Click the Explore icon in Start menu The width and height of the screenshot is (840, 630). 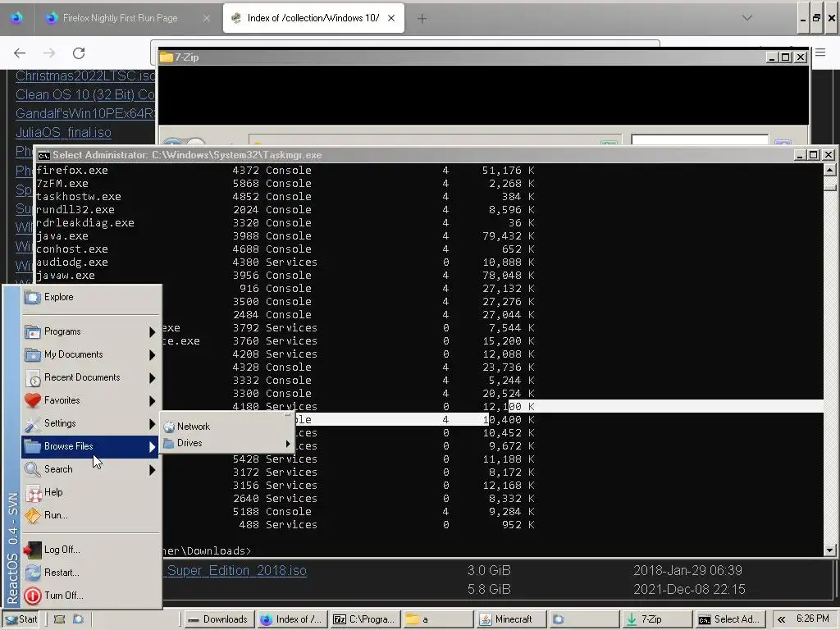point(33,297)
